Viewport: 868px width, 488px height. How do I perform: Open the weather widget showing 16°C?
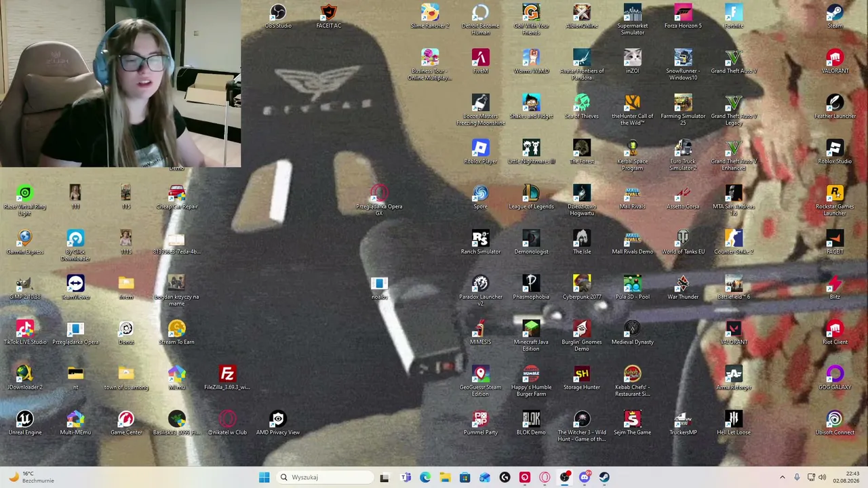pos(31,477)
